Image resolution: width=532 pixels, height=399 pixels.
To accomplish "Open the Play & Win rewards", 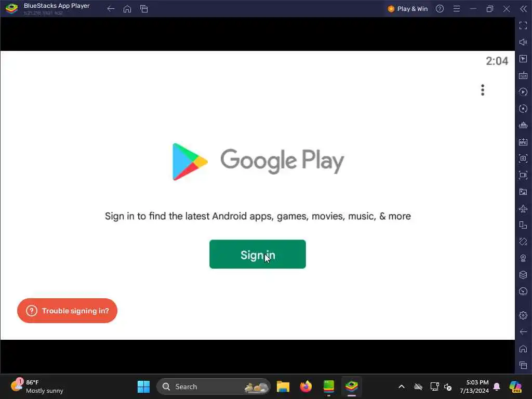I will [407, 9].
